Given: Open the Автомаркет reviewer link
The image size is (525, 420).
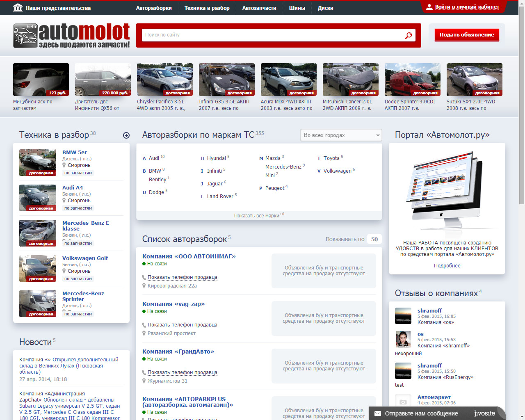Looking at the screenshot, I should [434, 397].
